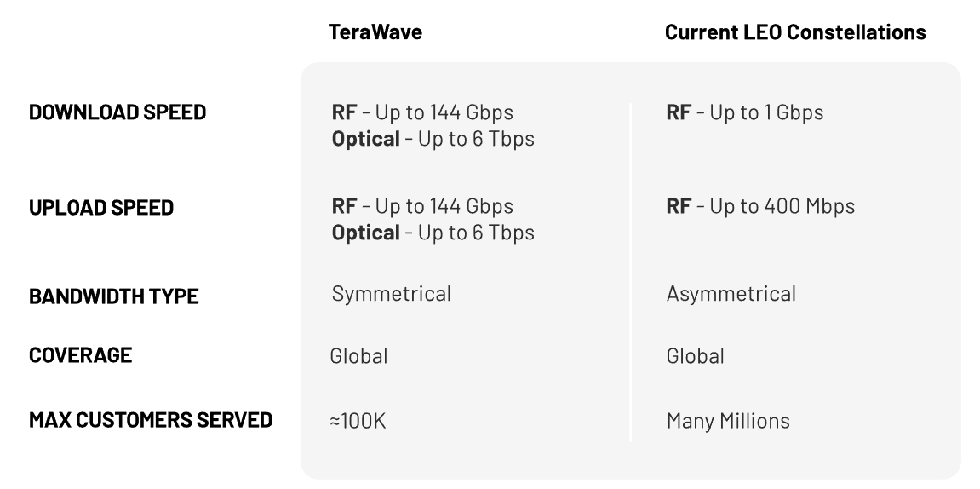Select the Symmetrical bandwidth value

click(x=391, y=294)
